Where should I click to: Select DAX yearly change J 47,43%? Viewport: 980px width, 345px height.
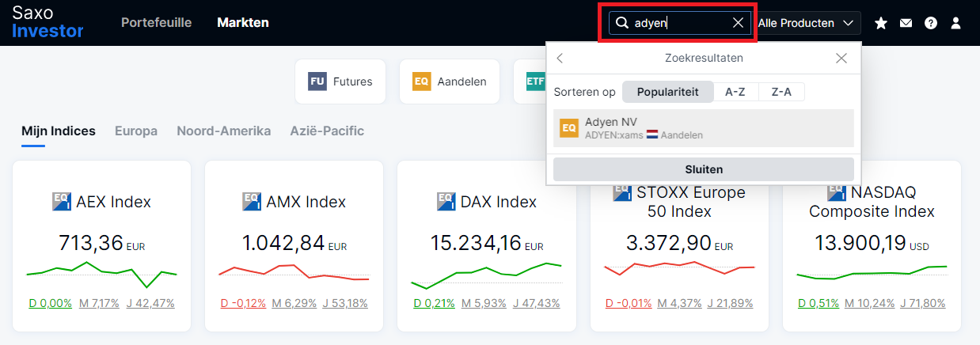[x=536, y=303]
